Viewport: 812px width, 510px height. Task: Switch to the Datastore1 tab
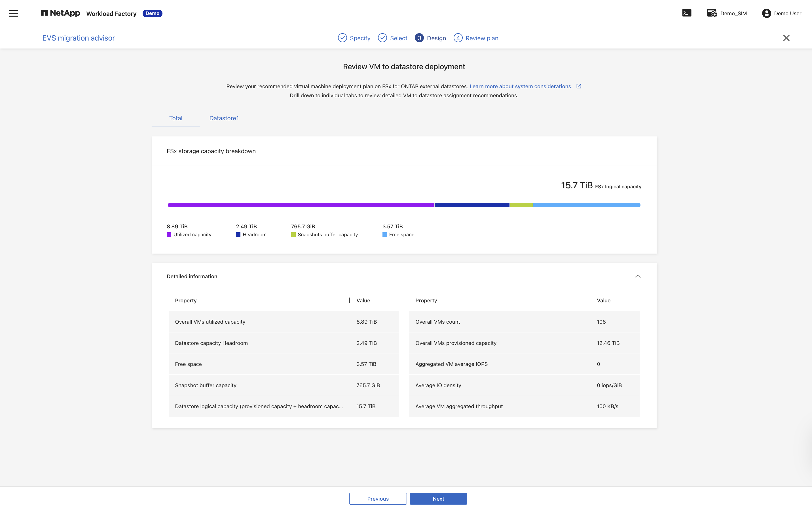coord(224,118)
